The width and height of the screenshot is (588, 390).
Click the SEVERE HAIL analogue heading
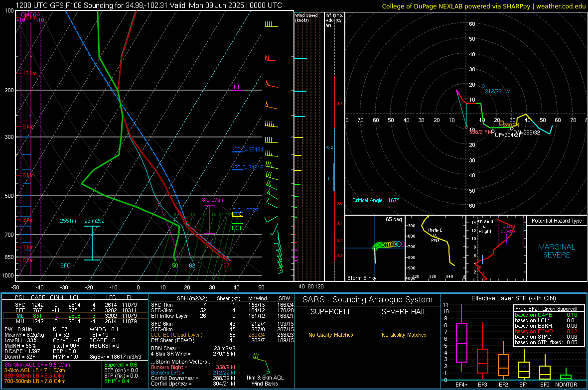click(x=404, y=312)
